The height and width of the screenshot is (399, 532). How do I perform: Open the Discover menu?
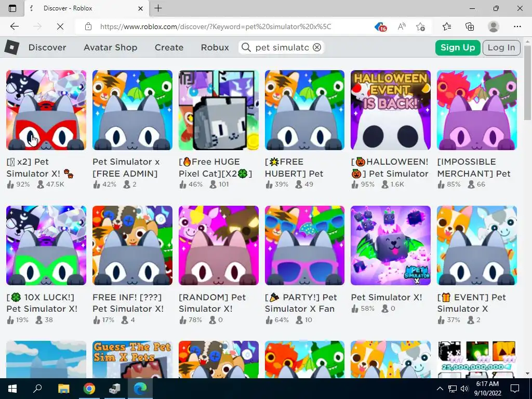click(47, 47)
